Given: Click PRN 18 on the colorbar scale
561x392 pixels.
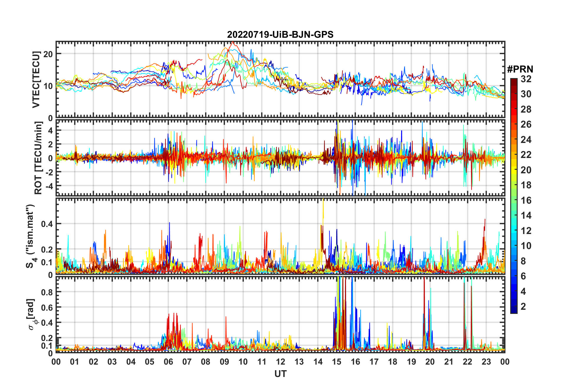Looking at the screenshot, I should click(526, 185).
